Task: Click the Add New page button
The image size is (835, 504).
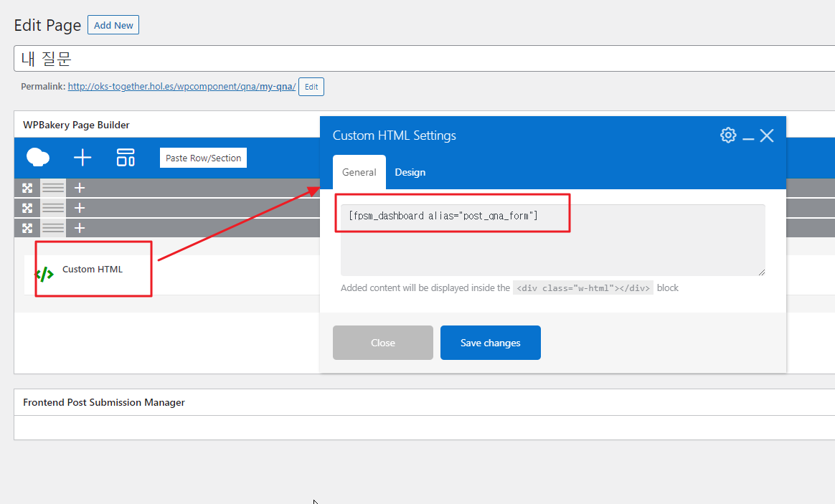Action: click(113, 25)
